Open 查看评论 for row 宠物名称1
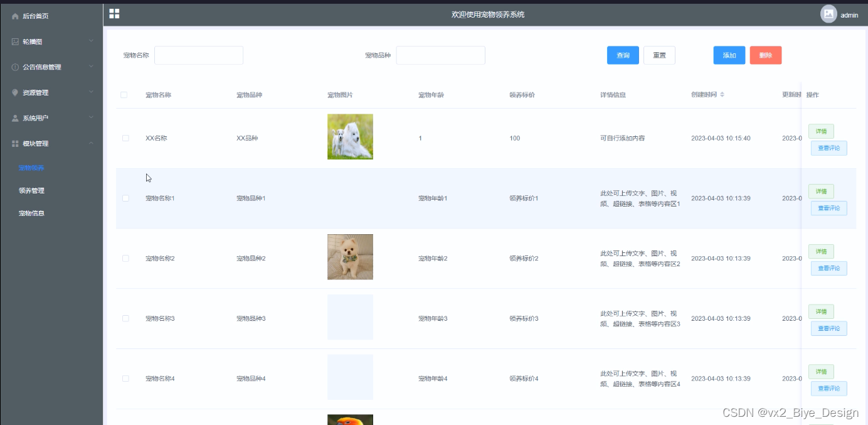Viewport: 868px width, 425px height. [x=829, y=208]
